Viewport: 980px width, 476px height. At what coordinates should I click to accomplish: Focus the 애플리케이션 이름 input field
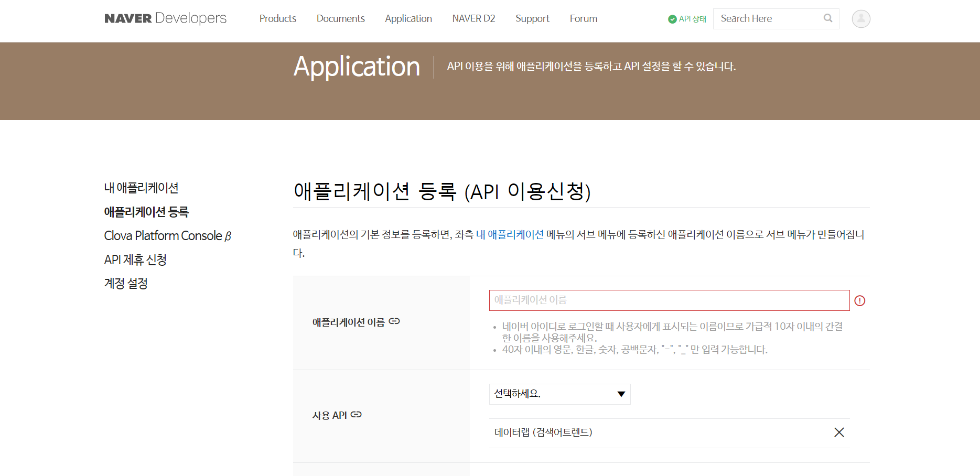tap(669, 300)
